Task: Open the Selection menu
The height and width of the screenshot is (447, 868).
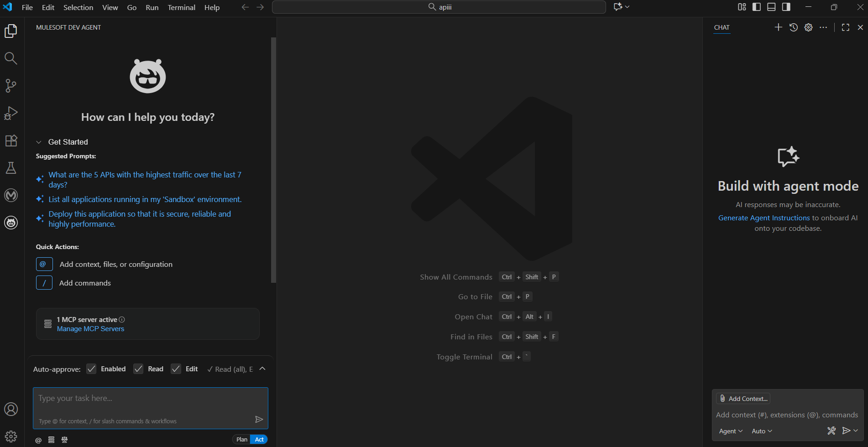Action: pos(78,7)
